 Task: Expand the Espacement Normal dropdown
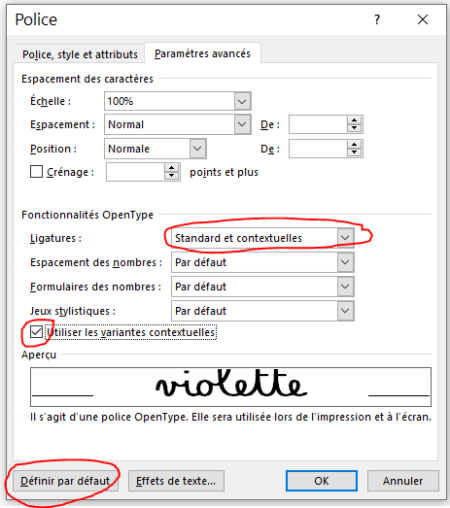(242, 124)
